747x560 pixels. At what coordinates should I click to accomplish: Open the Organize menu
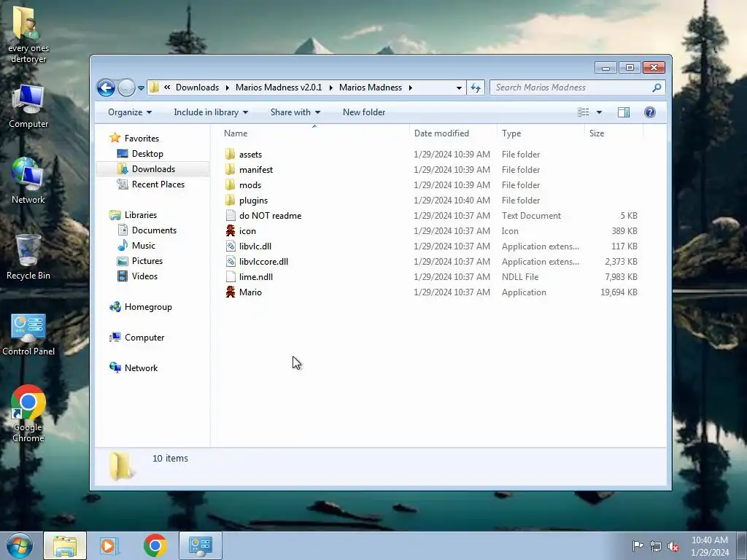click(x=130, y=112)
